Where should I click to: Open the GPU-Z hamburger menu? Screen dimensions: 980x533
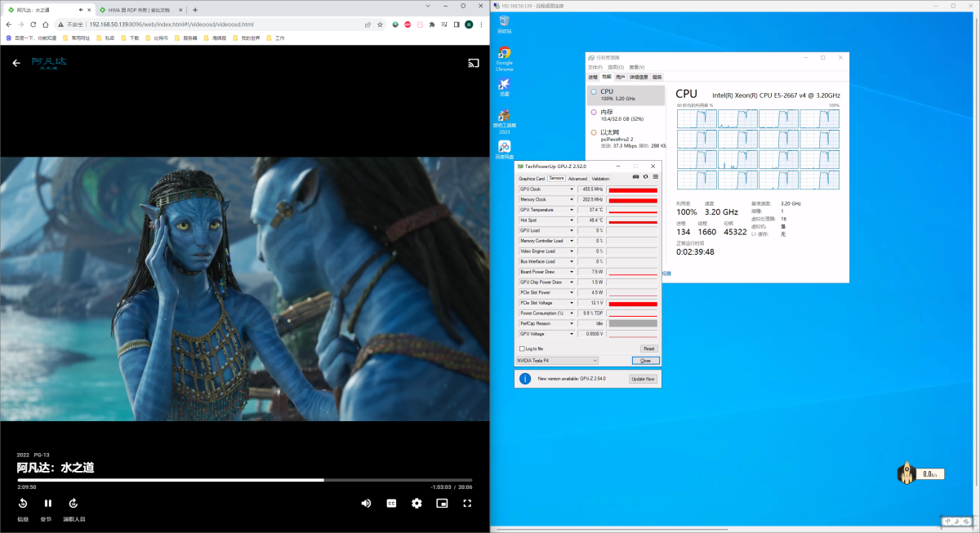tap(655, 177)
